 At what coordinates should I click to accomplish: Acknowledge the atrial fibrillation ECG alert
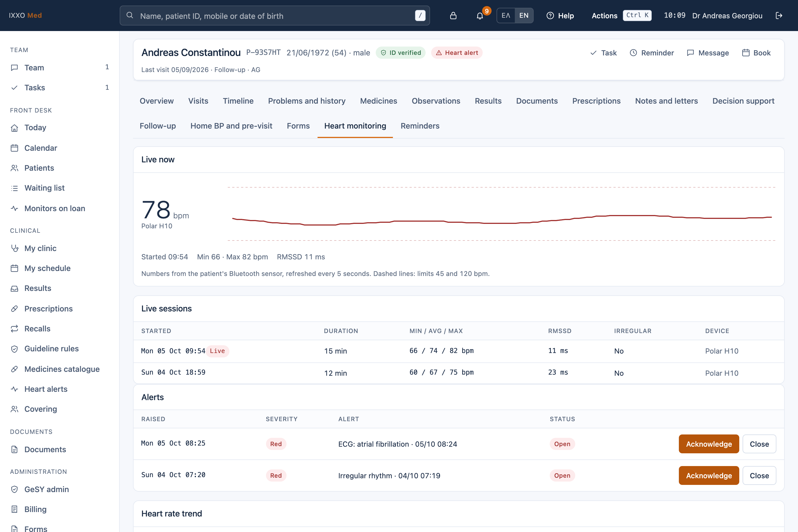tap(709, 444)
